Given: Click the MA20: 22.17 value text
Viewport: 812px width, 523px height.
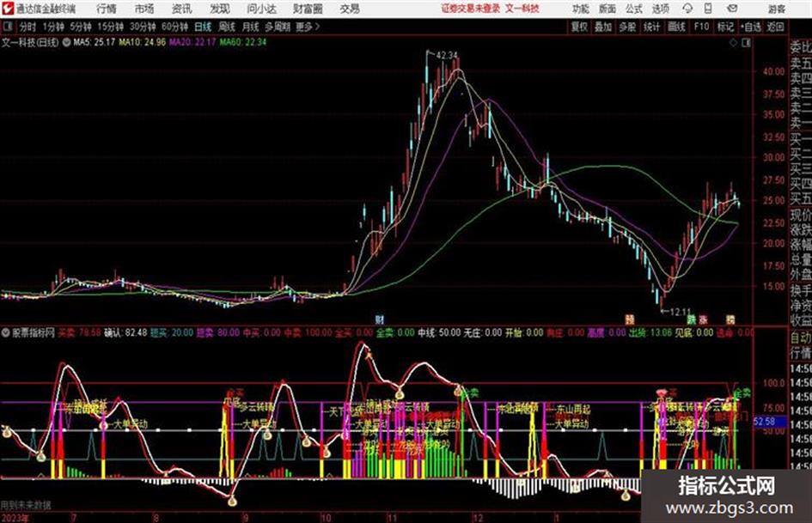Looking at the screenshot, I should (192, 42).
